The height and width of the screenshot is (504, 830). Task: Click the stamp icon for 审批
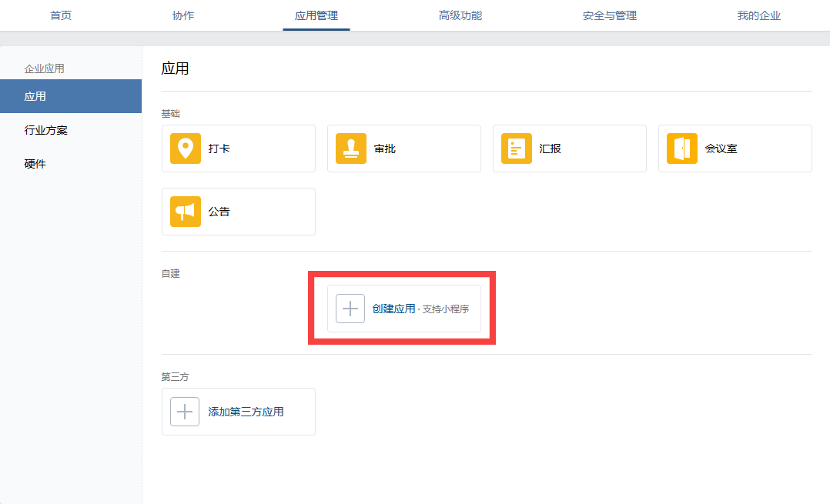[351, 149]
